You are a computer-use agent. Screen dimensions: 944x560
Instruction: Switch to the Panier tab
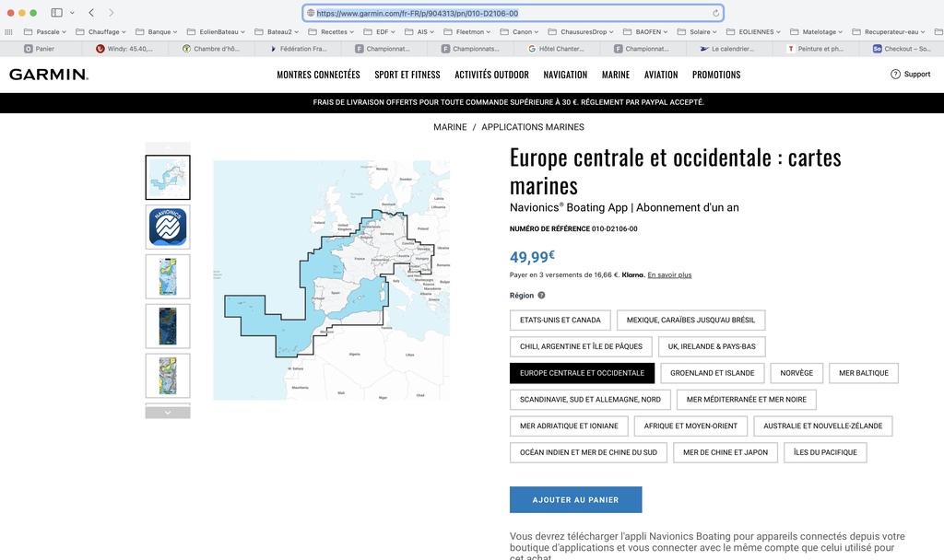click(40, 49)
